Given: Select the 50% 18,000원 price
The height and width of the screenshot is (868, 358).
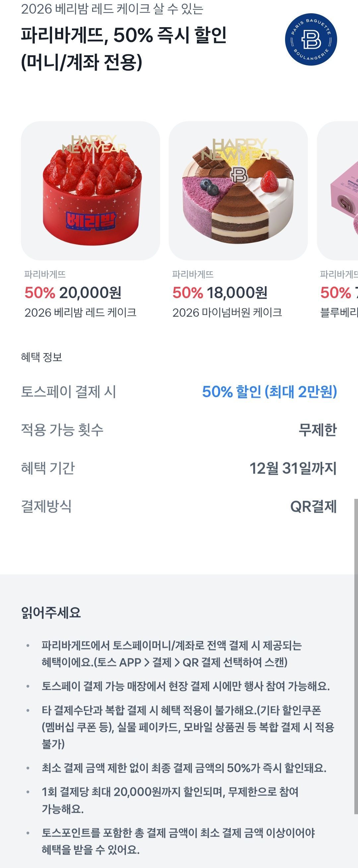Looking at the screenshot, I should (x=220, y=293).
